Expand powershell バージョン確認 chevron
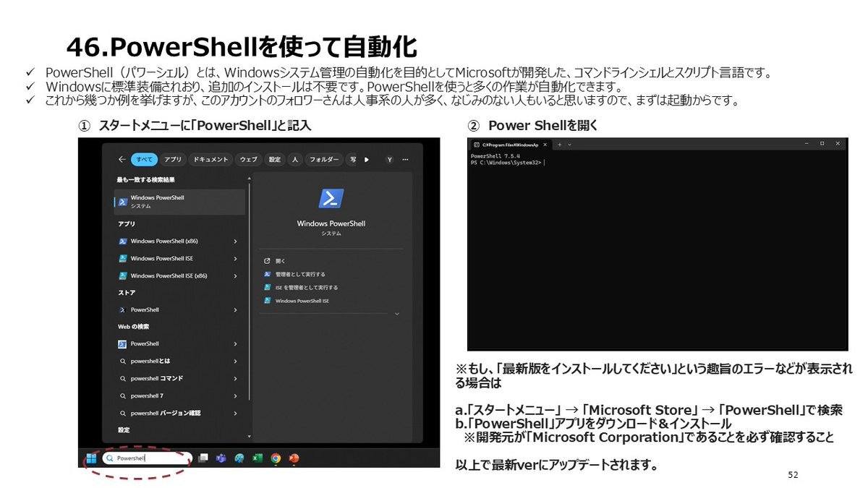The width and height of the screenshot is (868, 488). tap(235, 413)
